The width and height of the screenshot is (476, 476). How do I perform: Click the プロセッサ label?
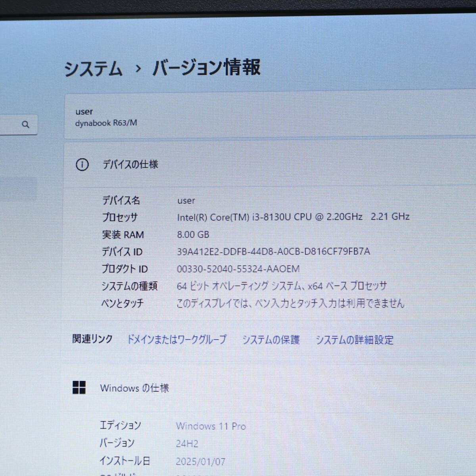(120, 217)
